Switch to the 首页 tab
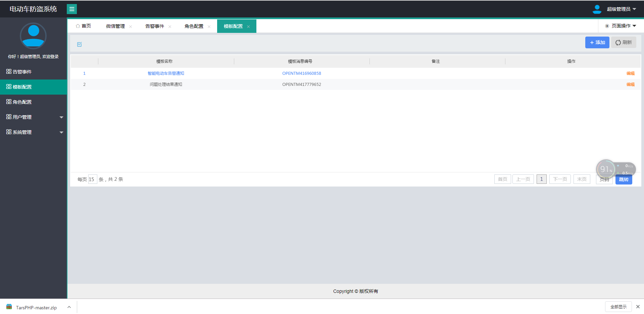This screenshot has width=644, height=314. 83,26
